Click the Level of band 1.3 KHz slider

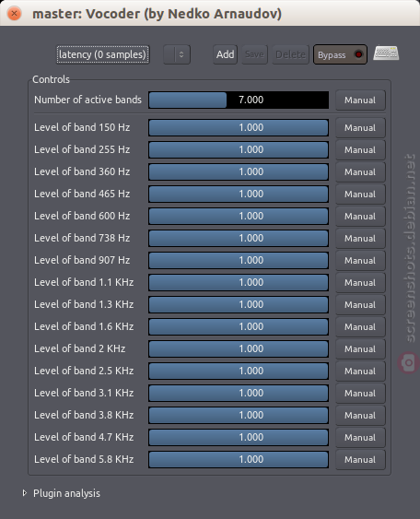[x=239, y=304]
